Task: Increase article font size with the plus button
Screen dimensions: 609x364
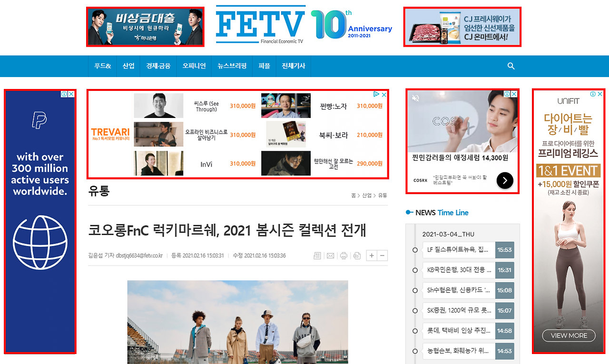Action: click(371, 256)
